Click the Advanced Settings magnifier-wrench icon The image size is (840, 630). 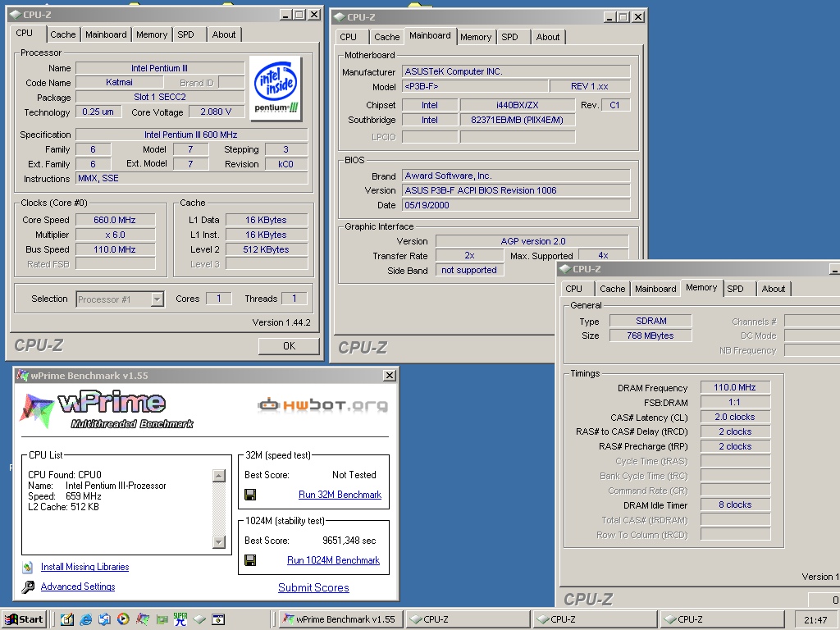pyautogui.click(x=28, y=587)
